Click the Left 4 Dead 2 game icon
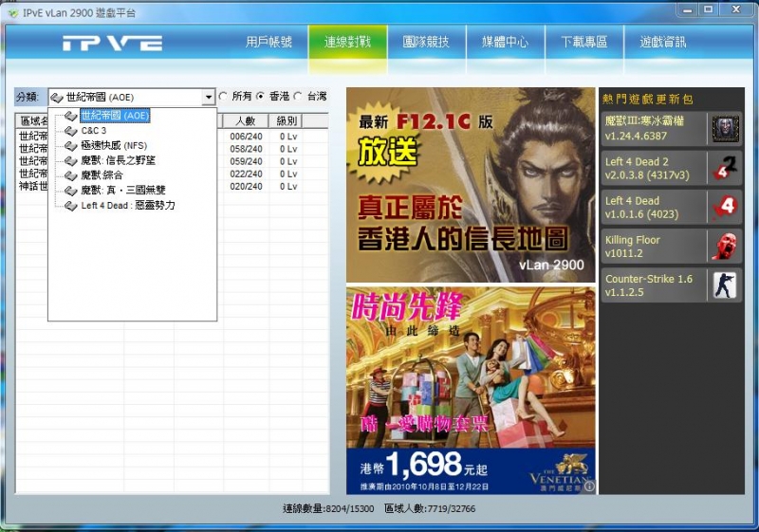Viewport: 759px width, 532px height. click(x=725, y=168)
